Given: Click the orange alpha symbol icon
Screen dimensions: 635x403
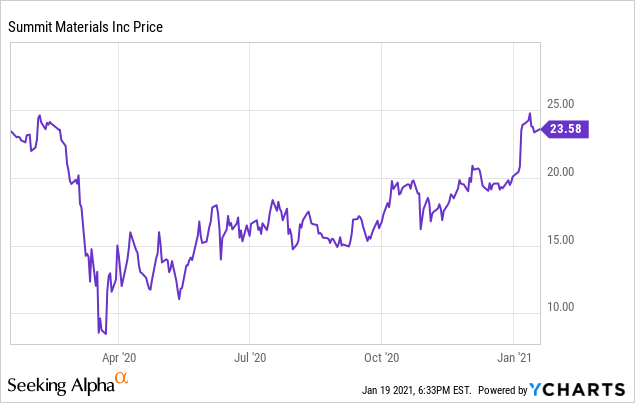Looking at the screenshot, I should (x=121, y=377).
